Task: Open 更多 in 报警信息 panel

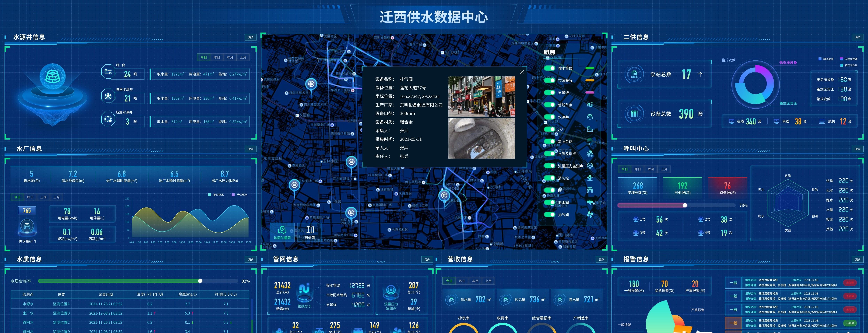Action: (x=858, y=259)
